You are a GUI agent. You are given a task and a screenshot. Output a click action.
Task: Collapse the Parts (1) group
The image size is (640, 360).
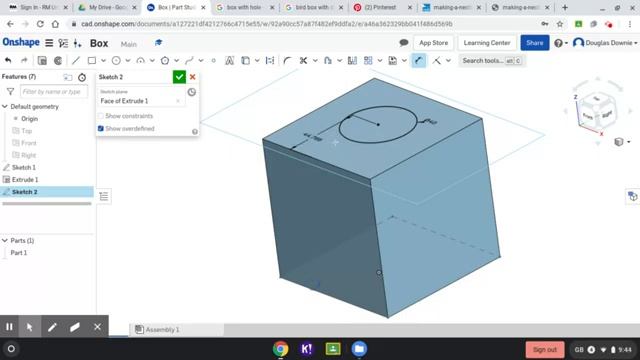[x=5, y=240]
